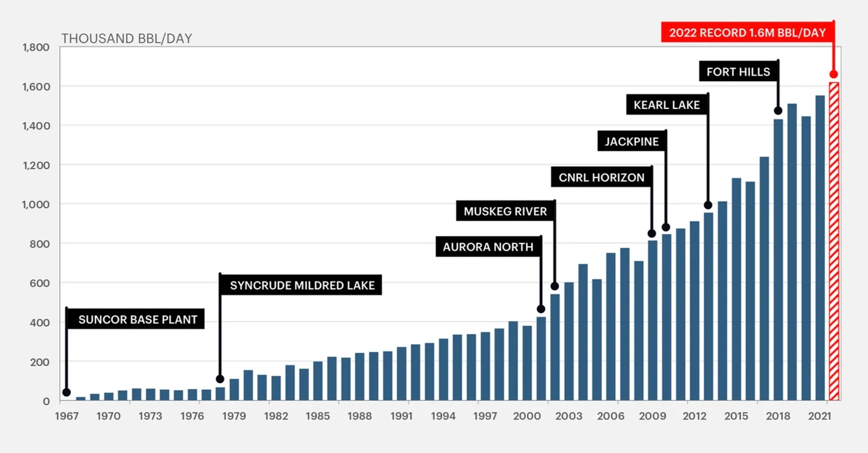This screenshot has height=453, width=868.
Task: Click the blue bar for year 2018
Action: (778, 260)
